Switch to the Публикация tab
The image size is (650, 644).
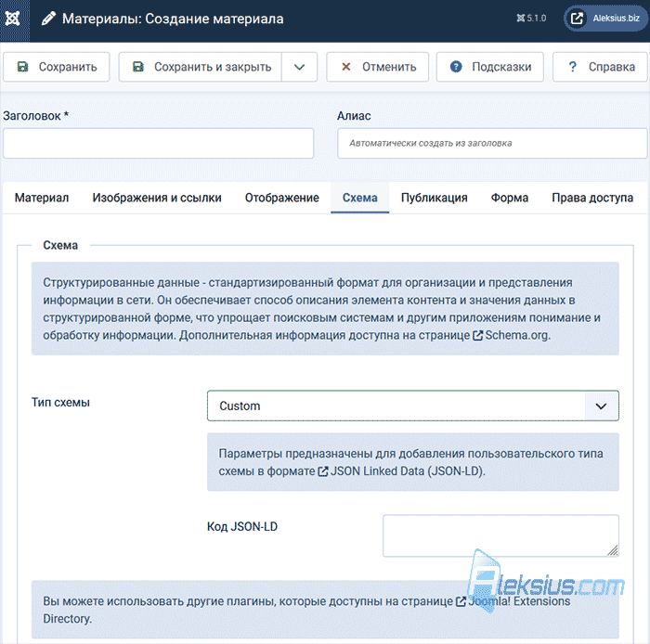tap(434, 198)
